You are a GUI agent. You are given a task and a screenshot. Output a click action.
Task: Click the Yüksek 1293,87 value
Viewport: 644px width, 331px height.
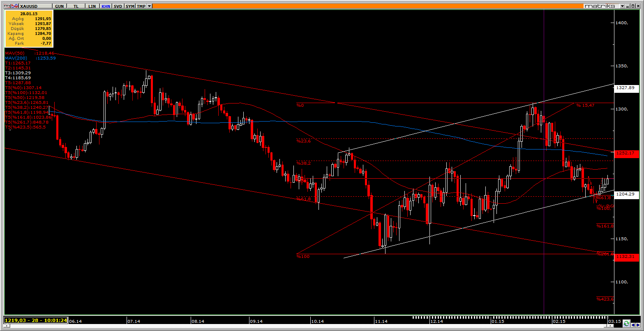(x=43, y=24)
